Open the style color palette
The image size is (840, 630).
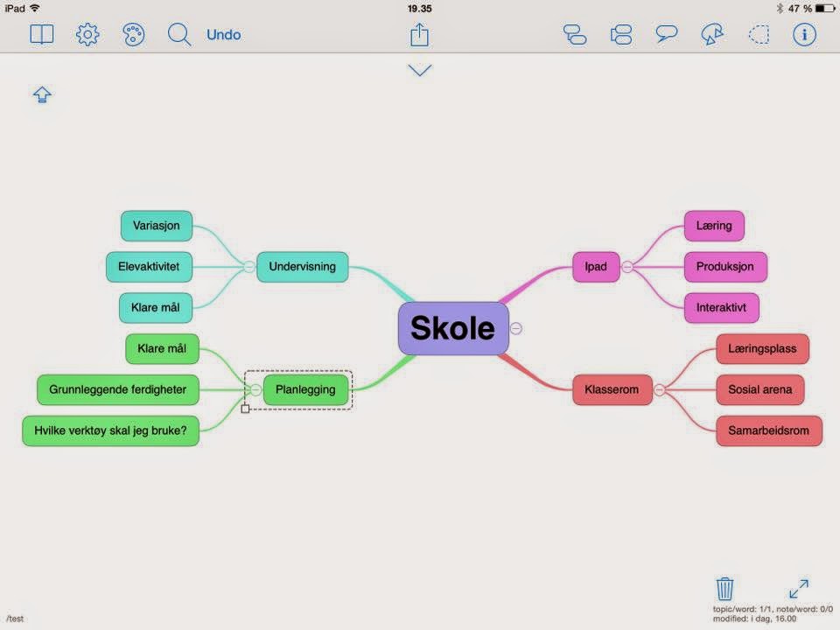[132, 34]
